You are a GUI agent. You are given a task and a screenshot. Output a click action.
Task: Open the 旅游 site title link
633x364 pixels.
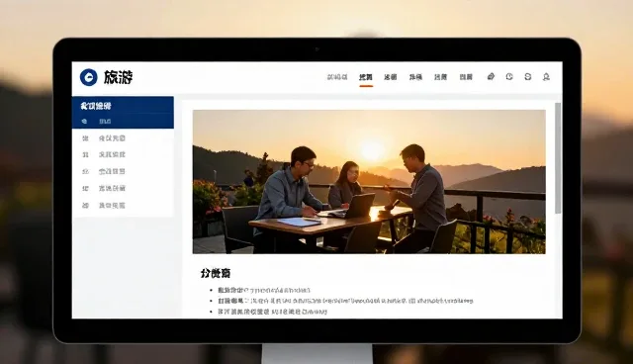(x=118, y=77)
